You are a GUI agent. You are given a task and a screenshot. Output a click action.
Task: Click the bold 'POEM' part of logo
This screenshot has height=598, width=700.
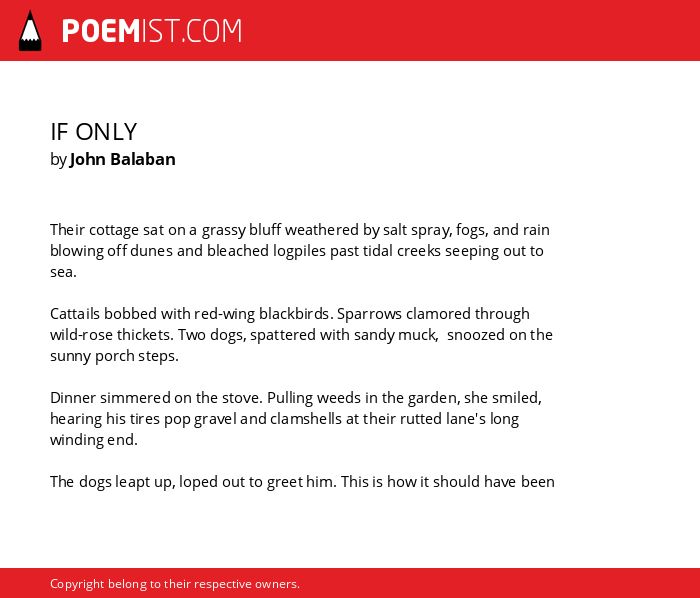101,31
